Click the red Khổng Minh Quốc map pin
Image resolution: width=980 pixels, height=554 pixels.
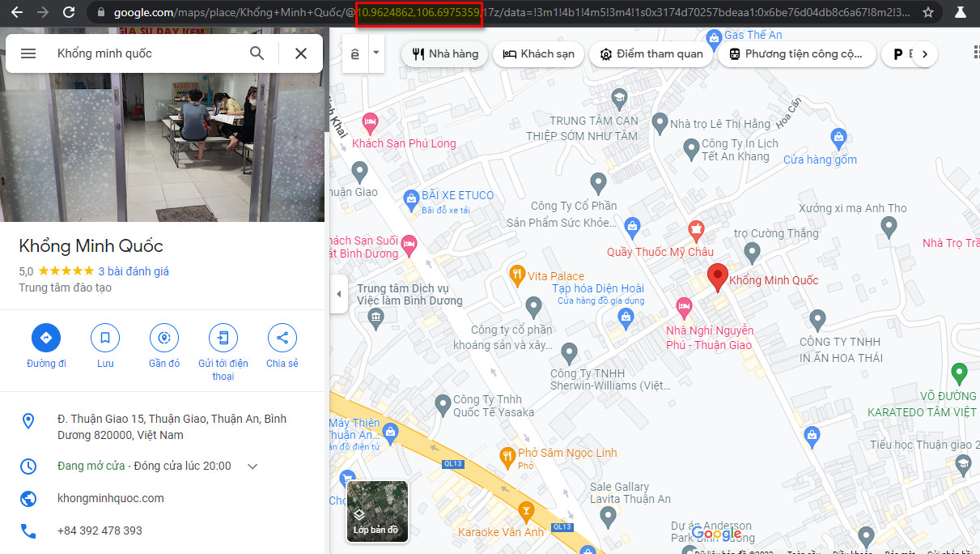click(717, 277)
